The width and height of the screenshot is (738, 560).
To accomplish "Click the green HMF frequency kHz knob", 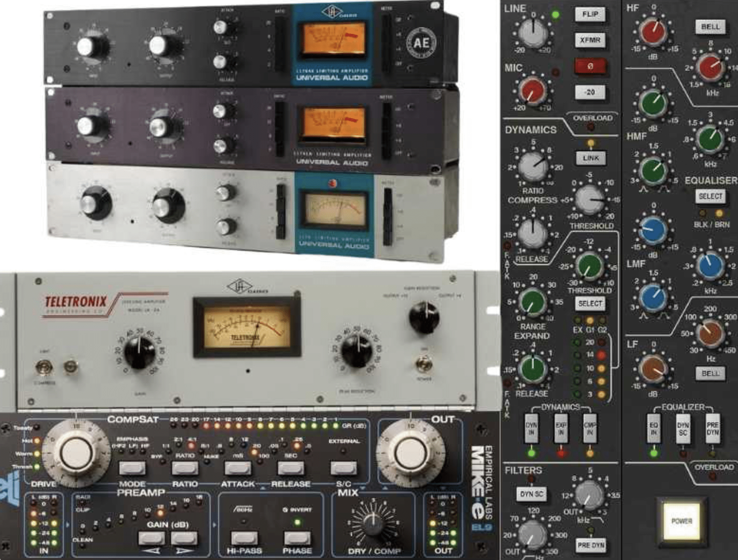I will tap(710, 139).
